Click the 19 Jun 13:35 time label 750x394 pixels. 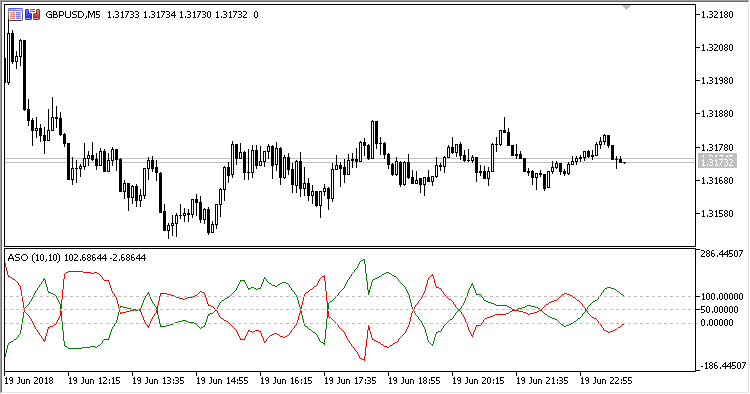coord(158,381)
